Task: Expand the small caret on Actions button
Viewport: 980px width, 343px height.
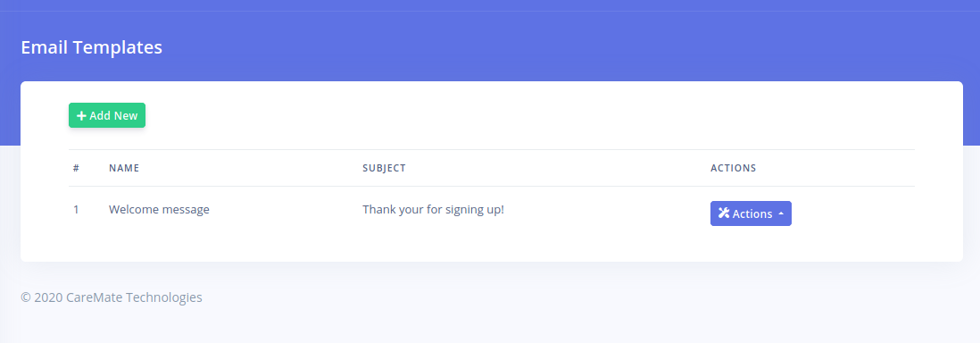Action: (x=781, y=214)
